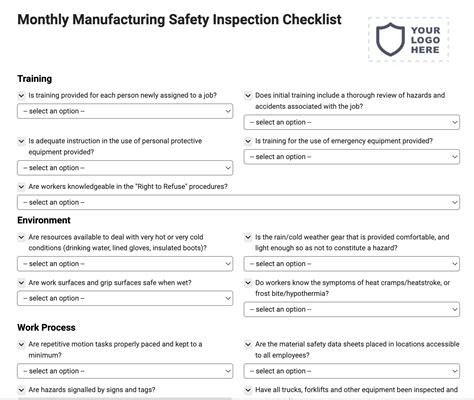The image size is (474, 400).
Task: Select option for work surfaces safe when wet
Action: point(125,298)
